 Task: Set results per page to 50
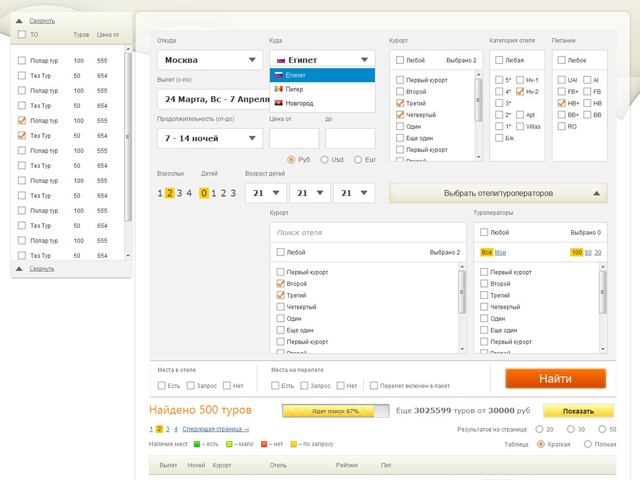tap(602, 429)
